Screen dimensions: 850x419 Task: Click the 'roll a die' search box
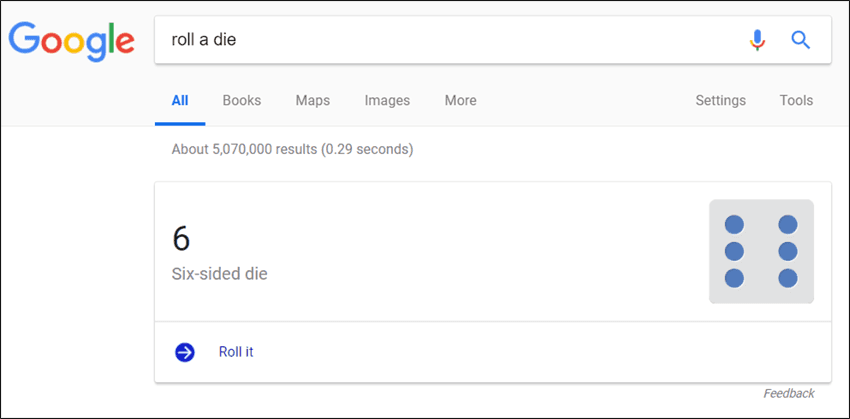[493, 40]
